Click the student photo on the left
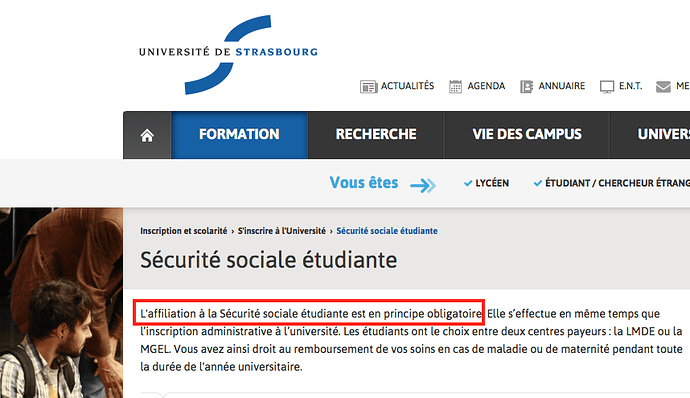The image size is (690, 398). coord(61,303)
